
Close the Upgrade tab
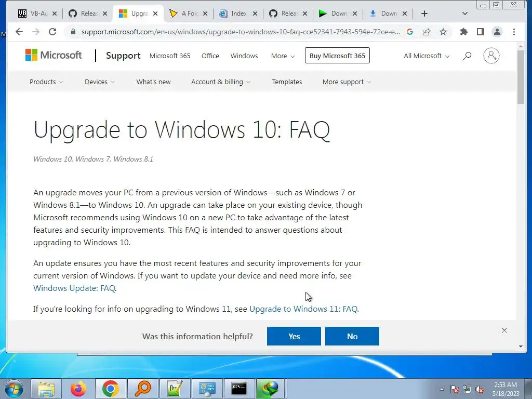(155, 14)
